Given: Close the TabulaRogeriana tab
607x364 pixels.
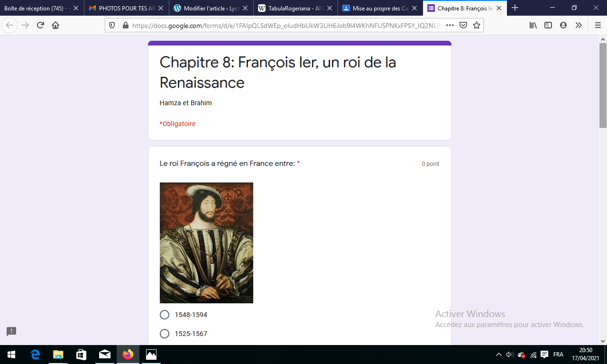Looking at the screenshot, I should 330,8.
